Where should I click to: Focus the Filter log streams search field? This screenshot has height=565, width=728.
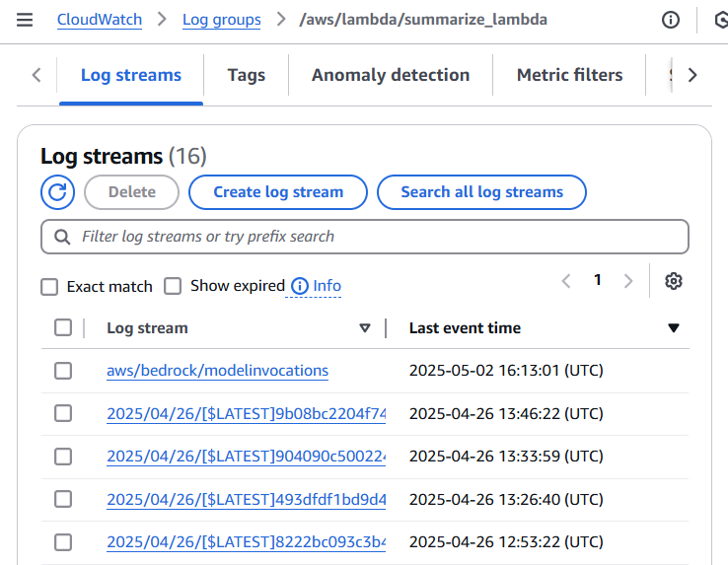point(365,237)
